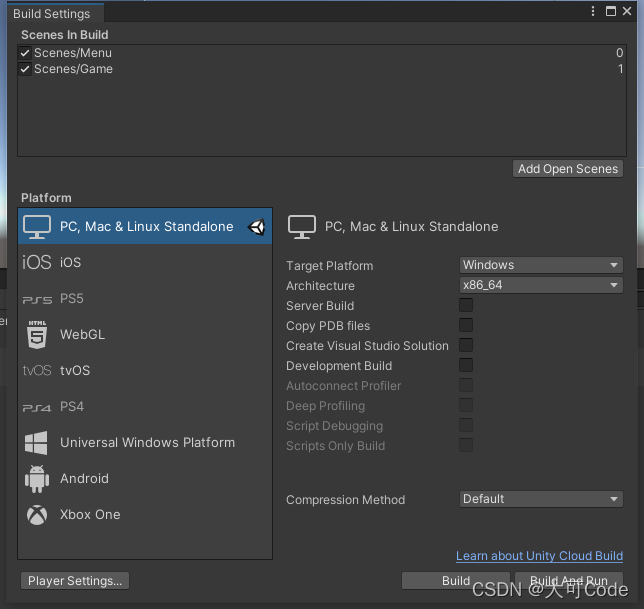The height and width of the screenshot is (609, 644).
Task: Open the Target Platform dropdown
Action: pyautogui.click(x=541, y=265)
